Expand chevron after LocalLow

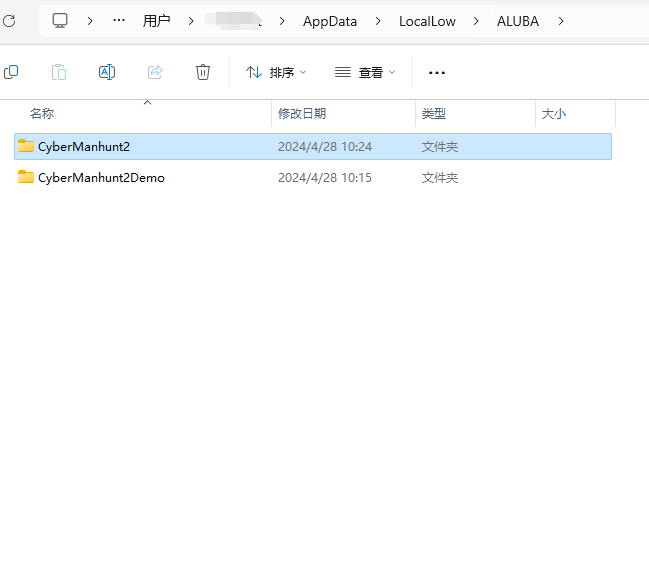[476, 21]
